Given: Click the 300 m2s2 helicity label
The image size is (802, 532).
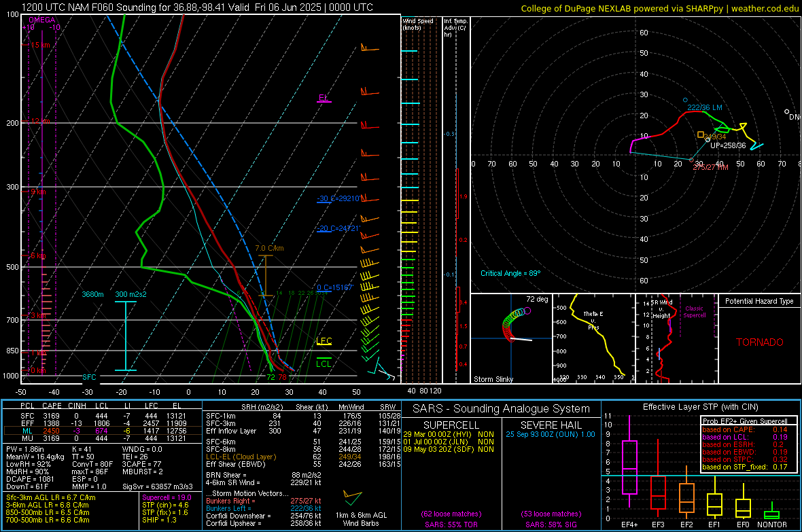Looking at the screenshot, I should coord(130,295).
